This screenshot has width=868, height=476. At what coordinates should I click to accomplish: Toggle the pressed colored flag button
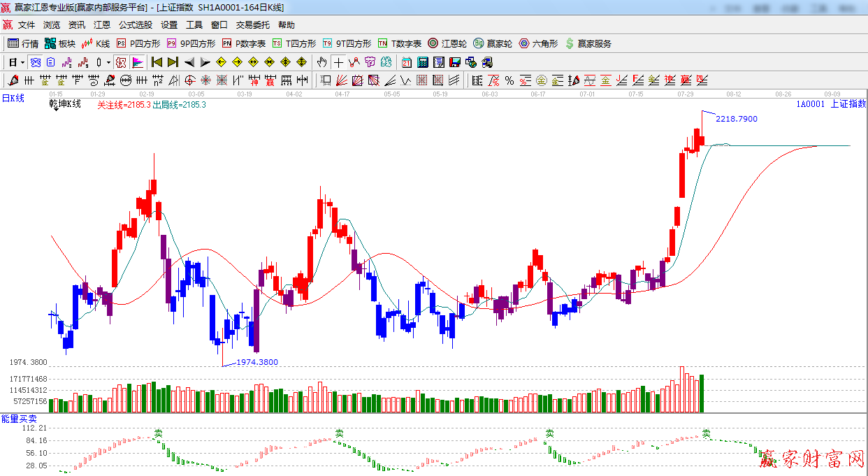(x=137, y=62)
